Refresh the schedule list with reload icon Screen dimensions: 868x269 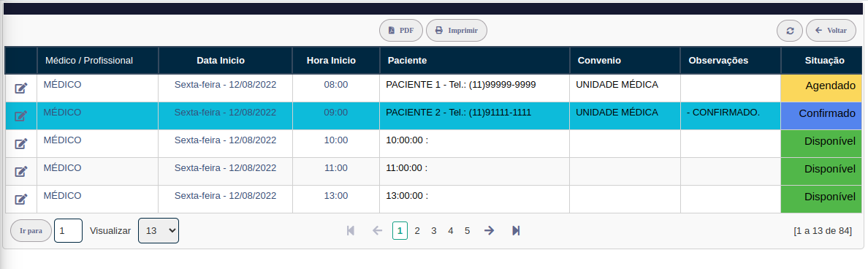790,31
